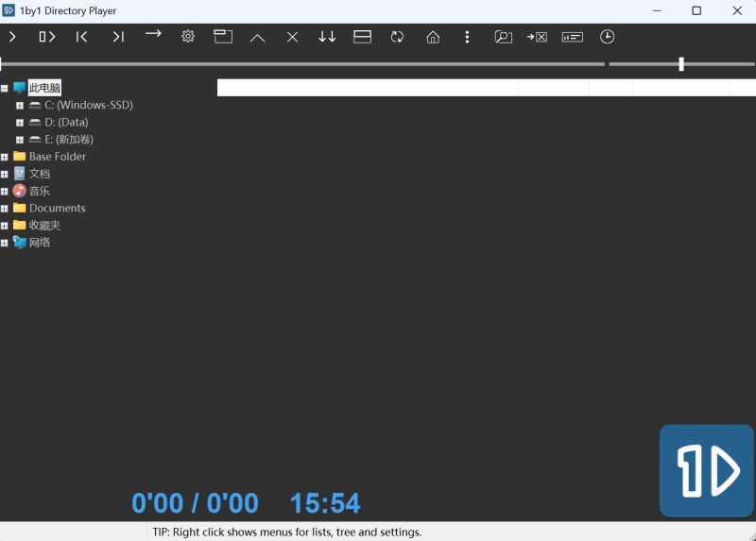Click the arrow-to-boxed-X icon
The image size is (756, 541).
(537, 37)
